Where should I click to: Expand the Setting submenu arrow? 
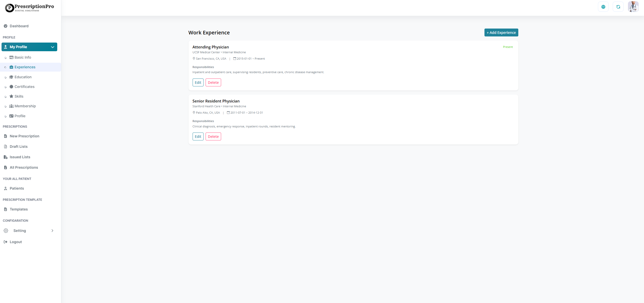(52, 231)
